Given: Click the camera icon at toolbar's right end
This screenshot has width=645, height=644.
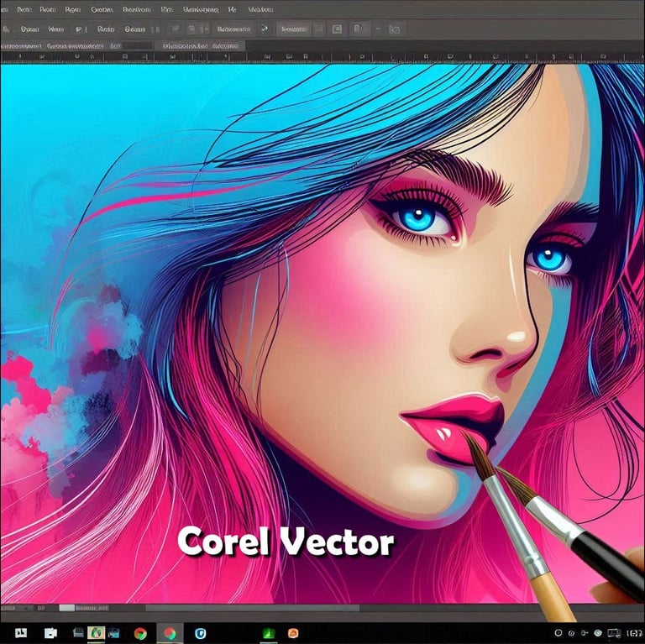Looking at the screenshot, I should [x=394, y=29].
